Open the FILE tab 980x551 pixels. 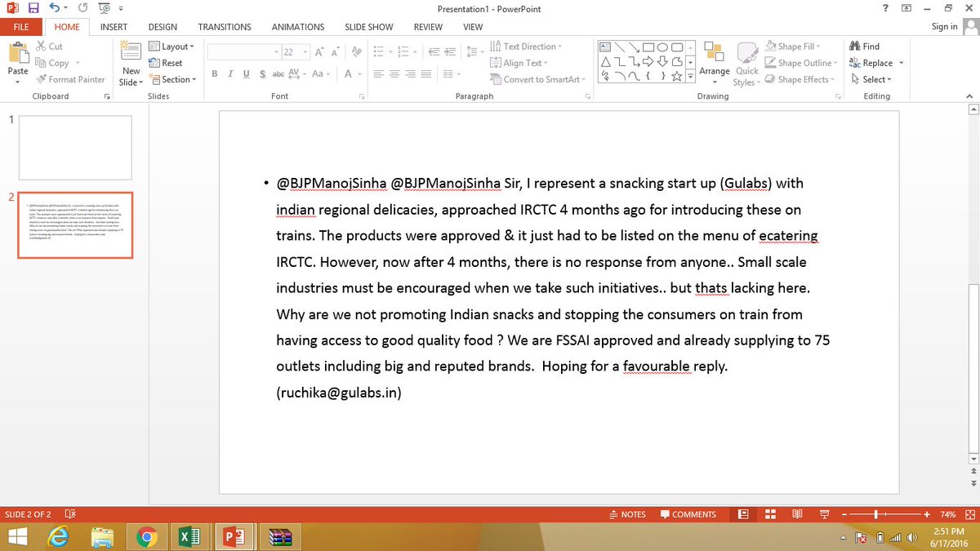[21, 27]
